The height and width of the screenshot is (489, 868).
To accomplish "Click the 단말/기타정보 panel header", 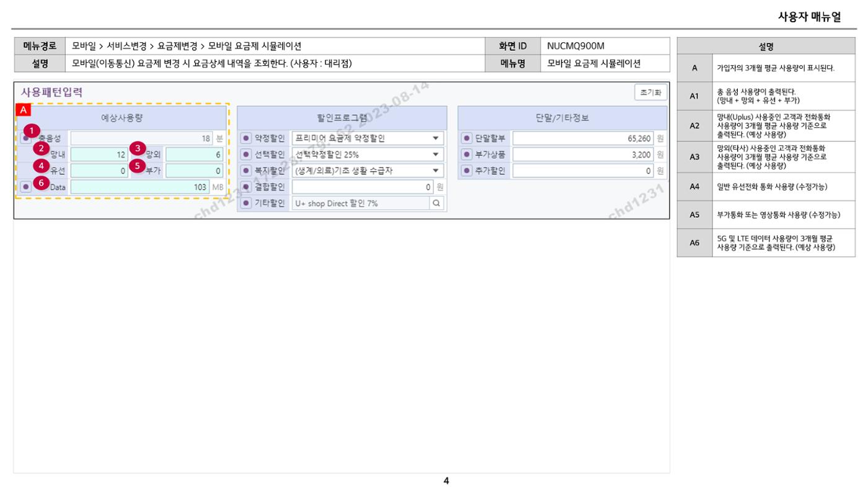I will [562, 118].
